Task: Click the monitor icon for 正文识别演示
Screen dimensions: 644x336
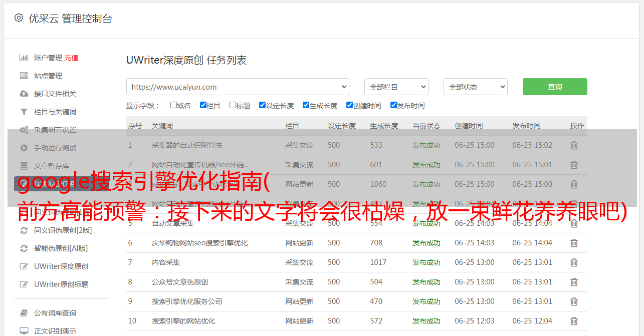Action: coord(24,331)
